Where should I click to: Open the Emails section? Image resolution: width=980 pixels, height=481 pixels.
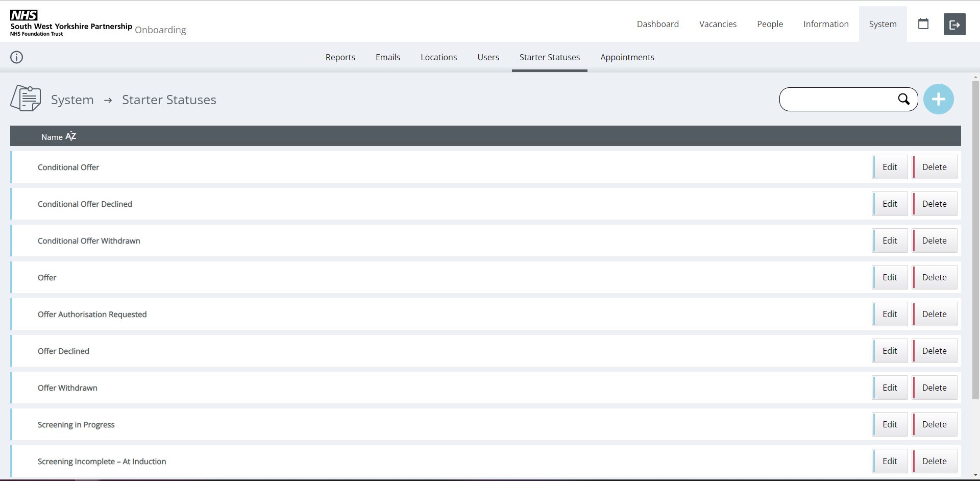(x=387, y=57)
